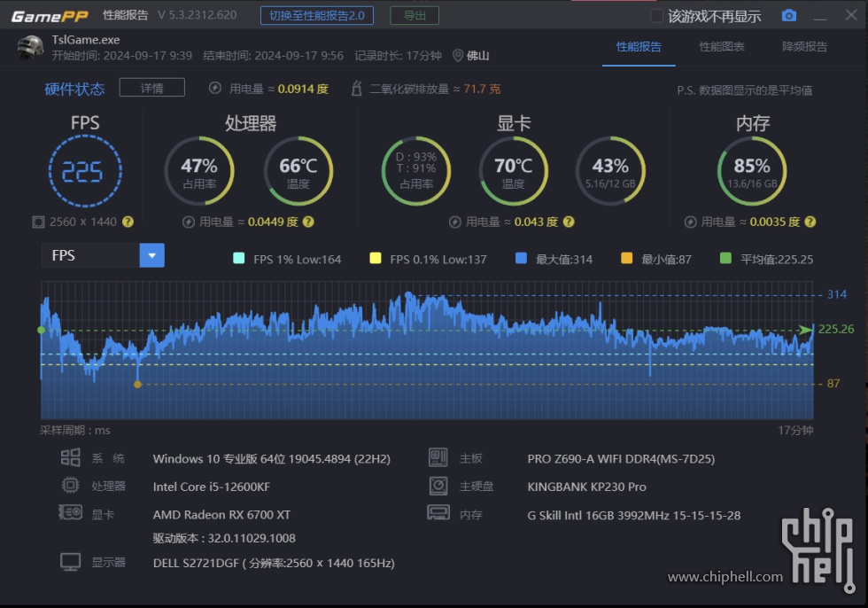
Task: Click the memory RAM stick icon
Action: coord(438,513)
